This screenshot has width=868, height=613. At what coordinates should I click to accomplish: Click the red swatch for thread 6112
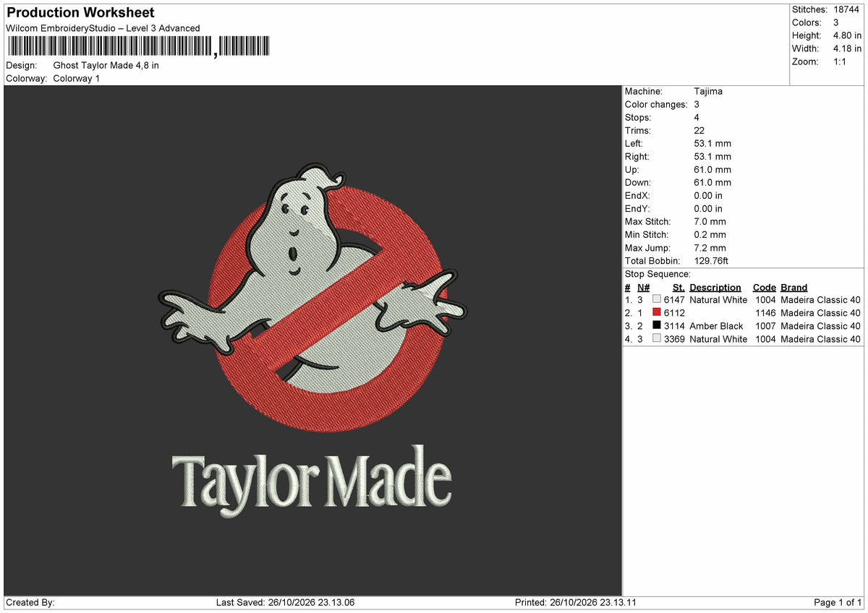click(x=657, y=312)
